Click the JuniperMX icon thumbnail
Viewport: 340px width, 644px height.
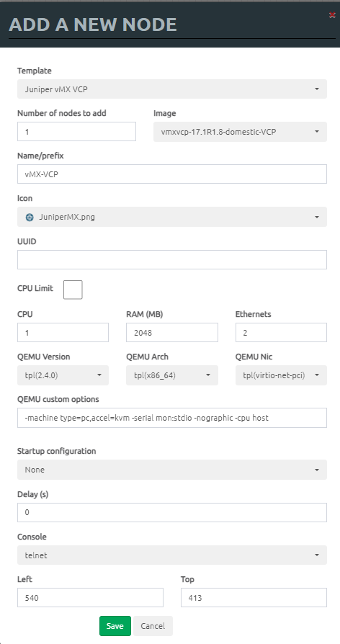30,218
